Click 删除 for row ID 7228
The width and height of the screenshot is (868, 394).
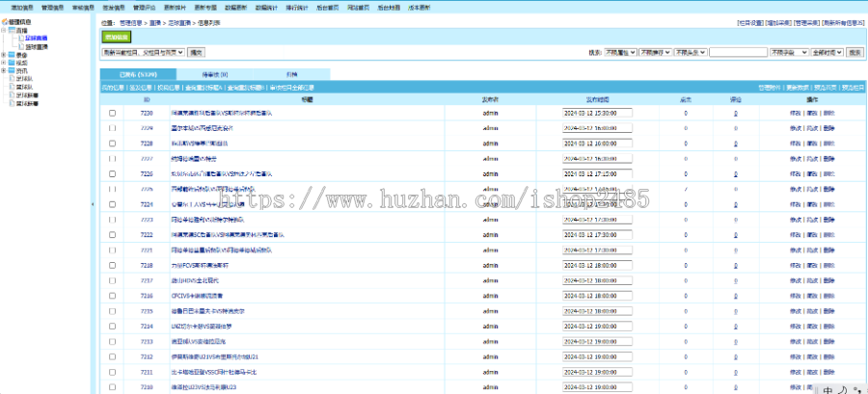click(828, 144)
